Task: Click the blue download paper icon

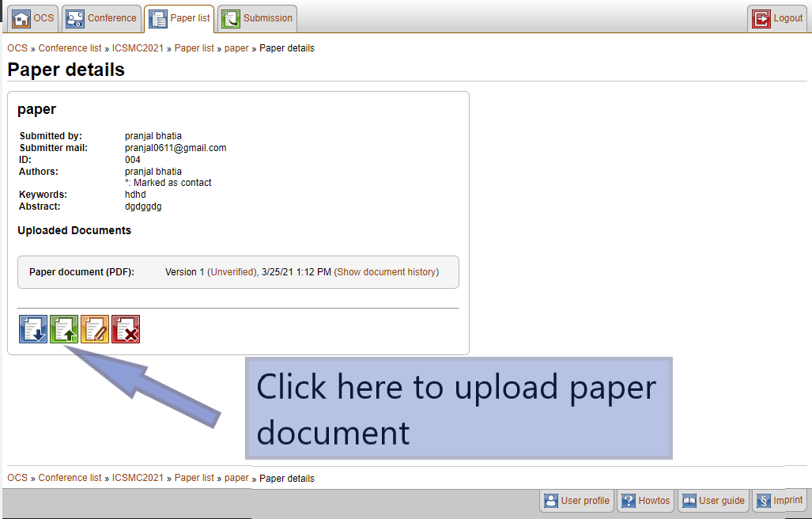Action: [x=33, y=329]
